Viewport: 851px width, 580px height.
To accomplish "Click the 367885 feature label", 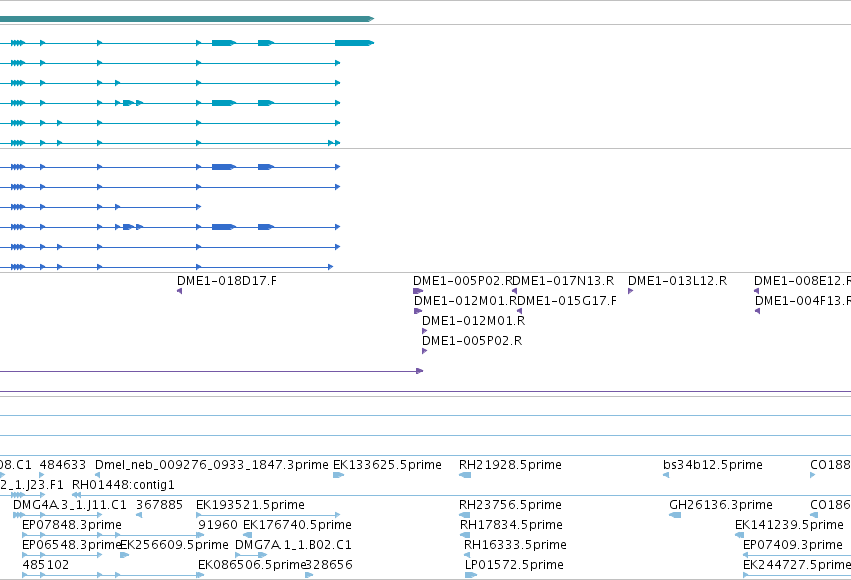I will coord(159,505).
